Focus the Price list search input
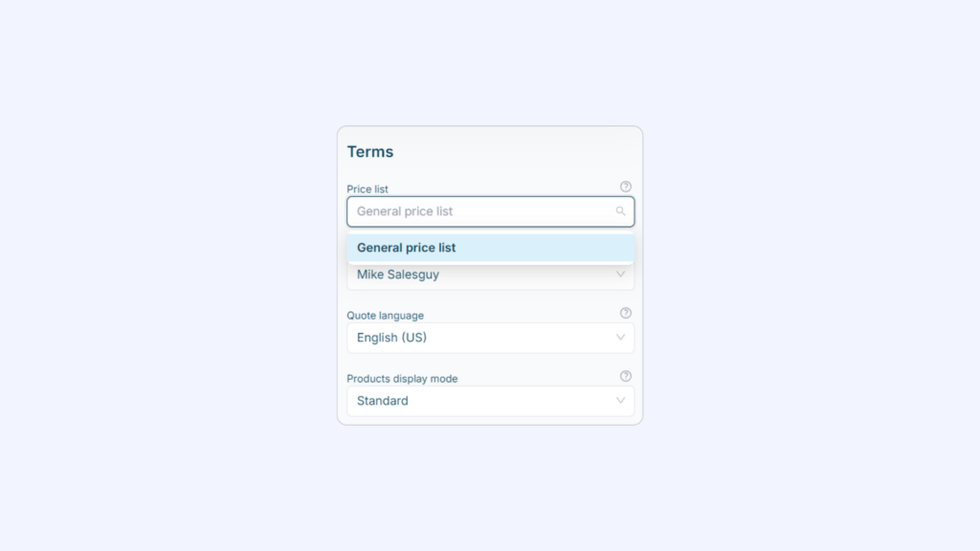The height and width of the screenshot is (551, 980). pyautogui.click(x=491, y=211)
